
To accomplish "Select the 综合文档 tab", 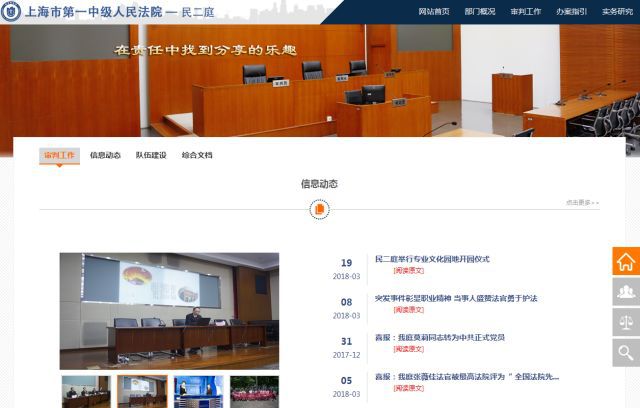I will (197, 155).
